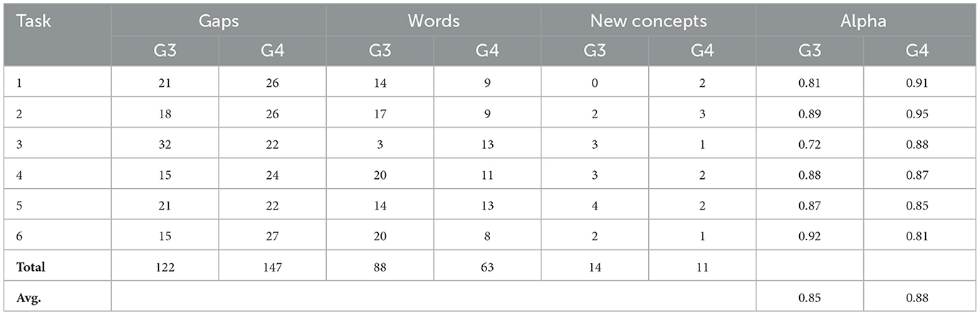This screenshot has height=315, width=980.
Task: Select the G4 subheader under Alpha
Action: [x=919, y=51]
